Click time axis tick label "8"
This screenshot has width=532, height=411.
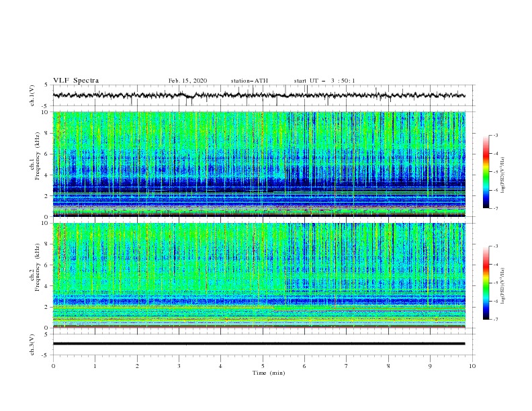[x=388, y=366]
